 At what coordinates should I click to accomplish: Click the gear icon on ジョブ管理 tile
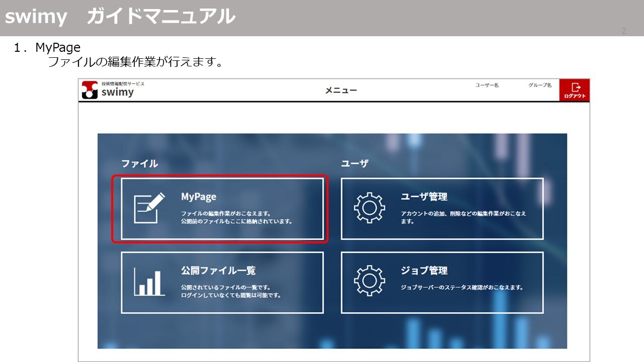click(x=370, y=282)
